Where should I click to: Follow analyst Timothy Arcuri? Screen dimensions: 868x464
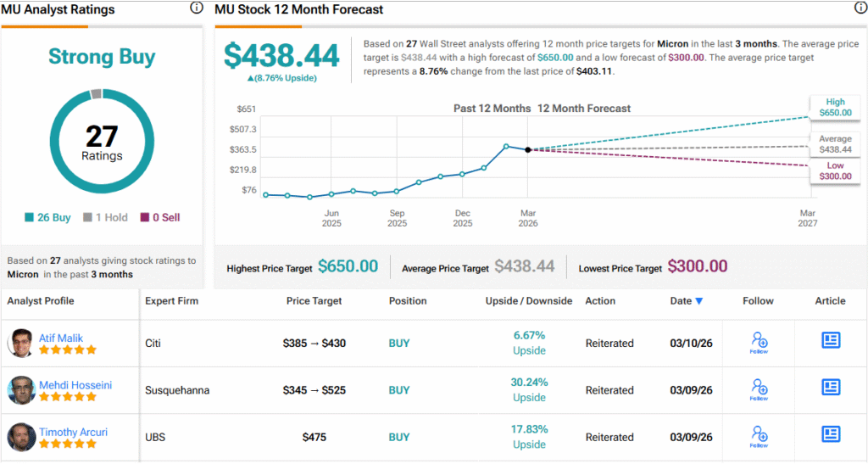coord(759,436)
